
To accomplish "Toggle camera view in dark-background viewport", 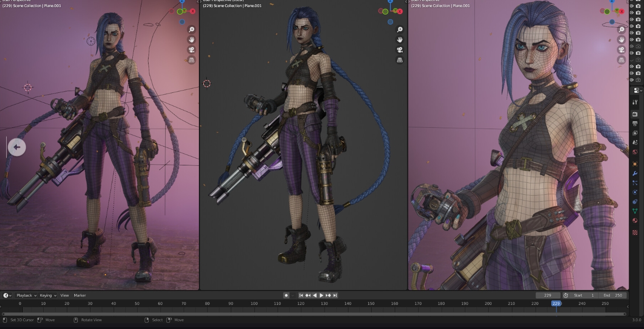I will [400, 50].
